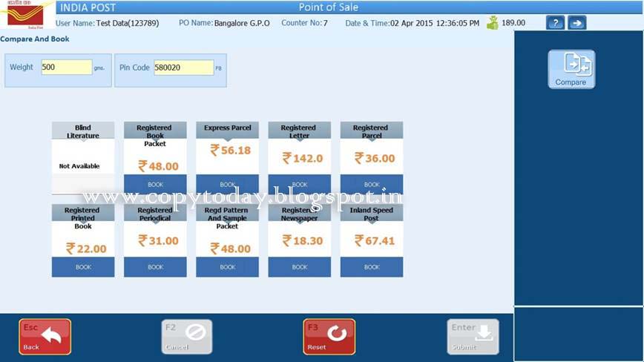Click the F2 Cancel button
Image resolution: width=644 pixels, height=362 pixels.
187,337
